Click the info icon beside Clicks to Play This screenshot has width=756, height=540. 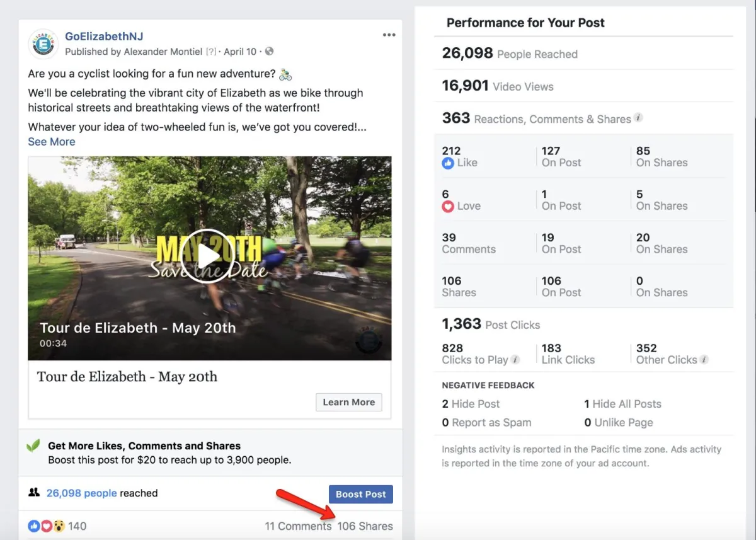(x=515, y=360)
